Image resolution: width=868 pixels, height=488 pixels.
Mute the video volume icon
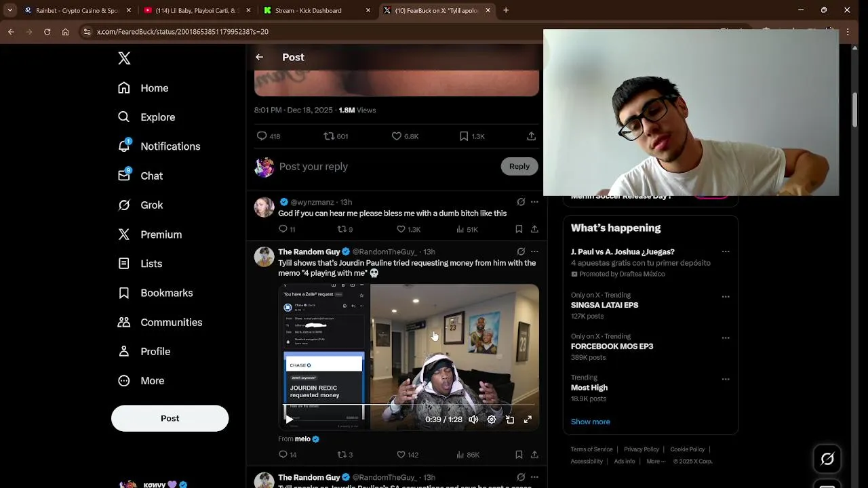point(473,420)
